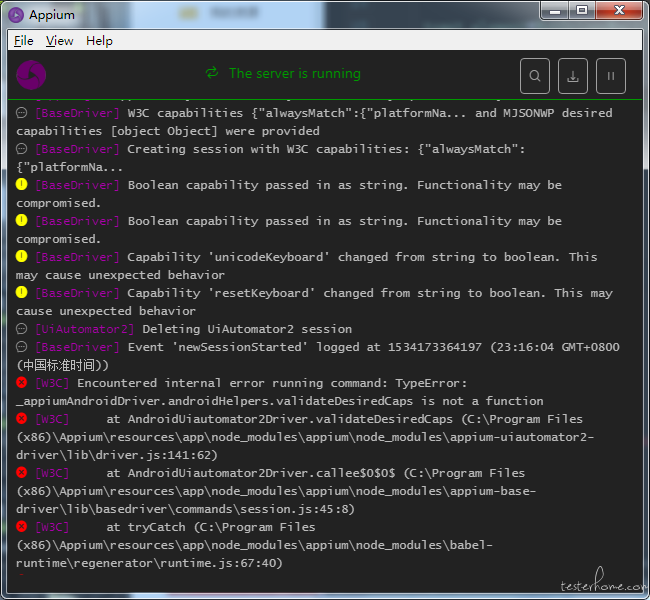Click debug icon beside 'Deleting UiAutomator2 session'
Viewport: 650px width, 600px height.
(x=22, y=329)
